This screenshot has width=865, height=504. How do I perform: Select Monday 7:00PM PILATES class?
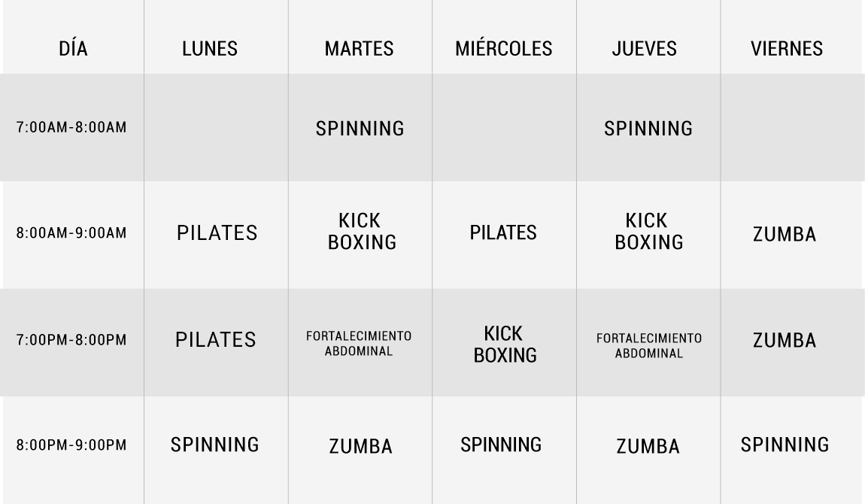(x=216, y=340)
